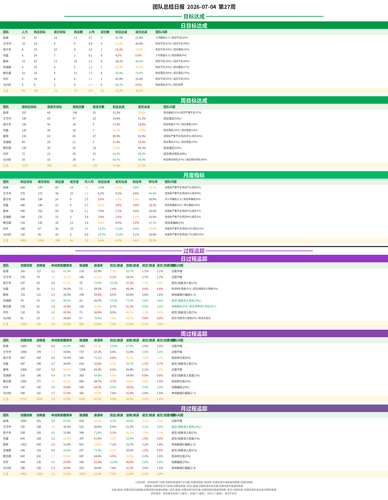Screen dimensions: 388x500
Task: Select the green 目标达成 section heading
Action: pos(194,16)
